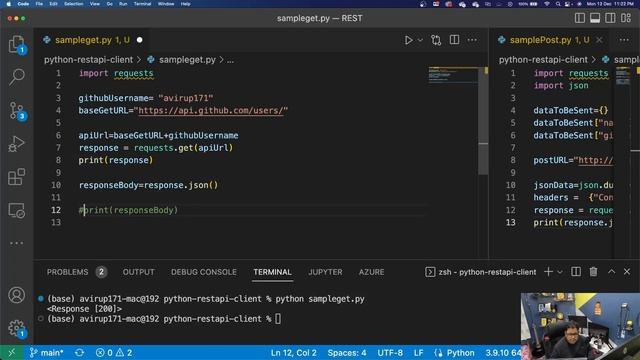Open Wi-Fi status in macOS menu bar
This screenshot has width=640, height=360.
click(547, 4)
